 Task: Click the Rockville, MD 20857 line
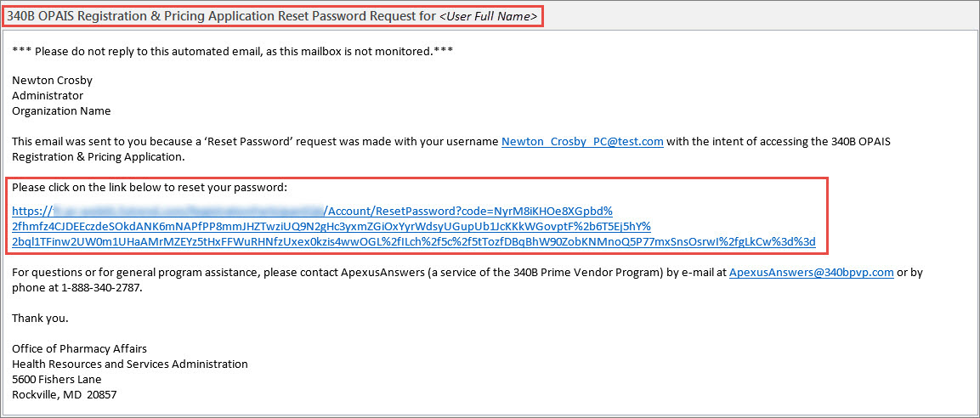(64, 395)
